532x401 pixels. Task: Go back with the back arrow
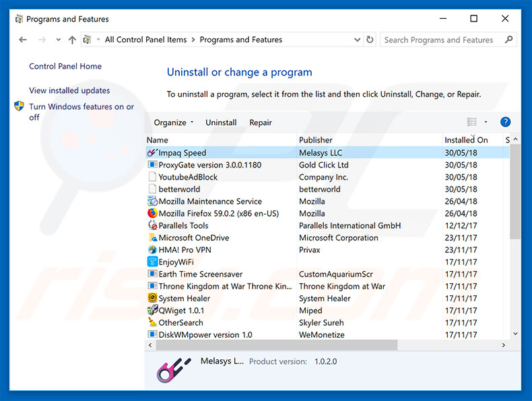pyautogui.click(x=23, y=40)
